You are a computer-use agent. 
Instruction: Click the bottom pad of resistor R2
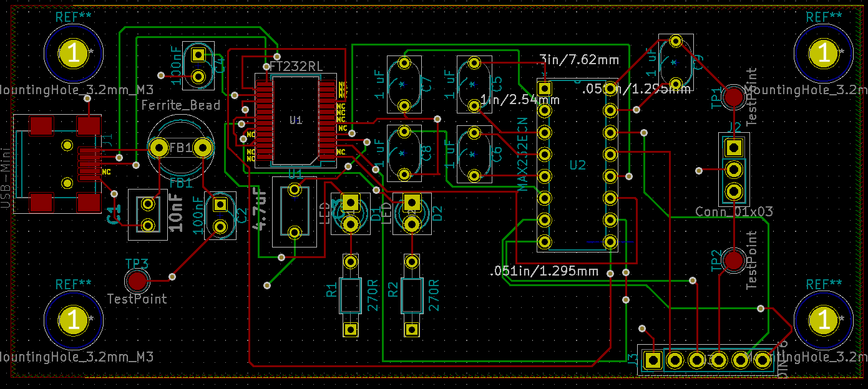(412, 330)
